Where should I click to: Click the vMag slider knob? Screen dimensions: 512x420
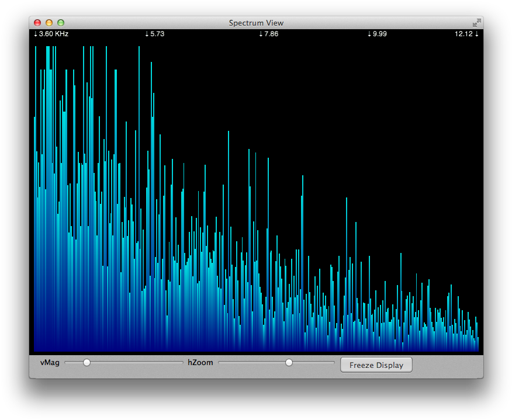pyautogui.click(x=87, y=362)
